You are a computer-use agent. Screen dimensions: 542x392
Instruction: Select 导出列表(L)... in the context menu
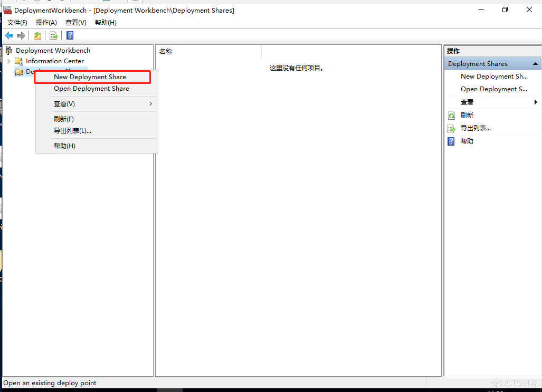(97, 131)
